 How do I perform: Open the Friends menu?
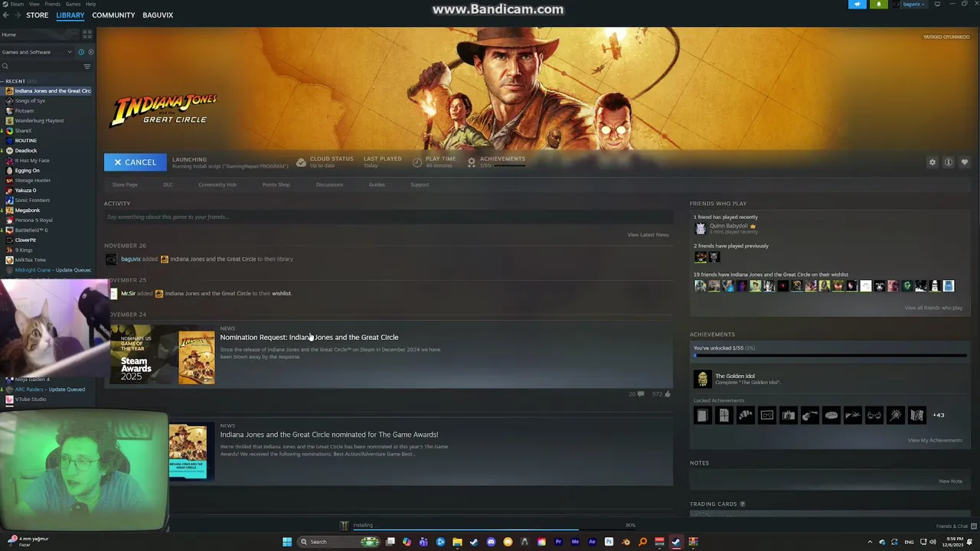click(54, 4)
